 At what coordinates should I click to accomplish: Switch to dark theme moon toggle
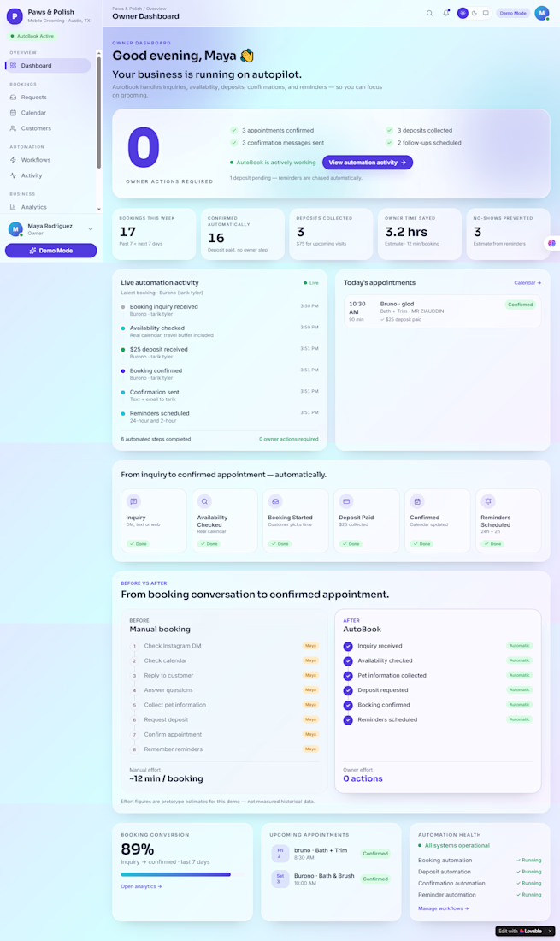[475, 13]
